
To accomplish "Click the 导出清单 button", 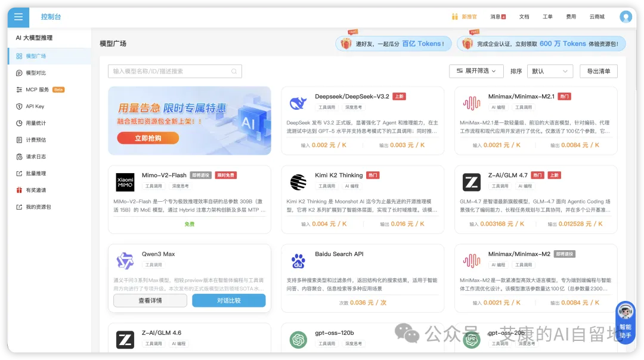I will pyautogui.click(x=599, y=71).
